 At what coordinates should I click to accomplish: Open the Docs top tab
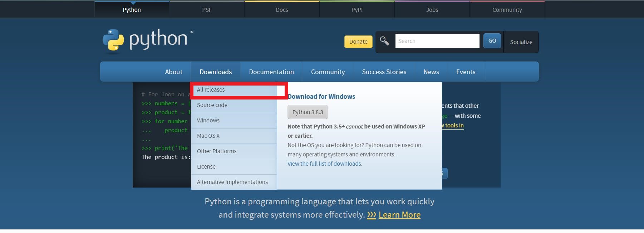click(x=282, y=10)
